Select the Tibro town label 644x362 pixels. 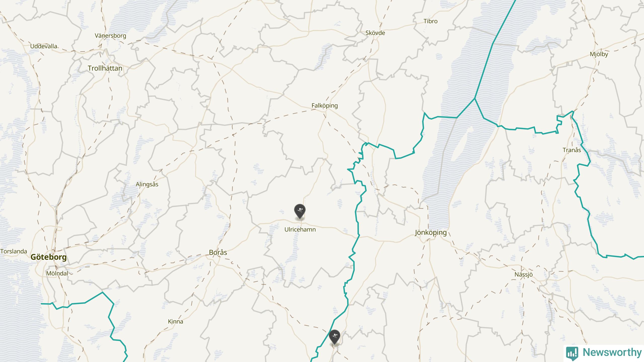coord(431,21)
